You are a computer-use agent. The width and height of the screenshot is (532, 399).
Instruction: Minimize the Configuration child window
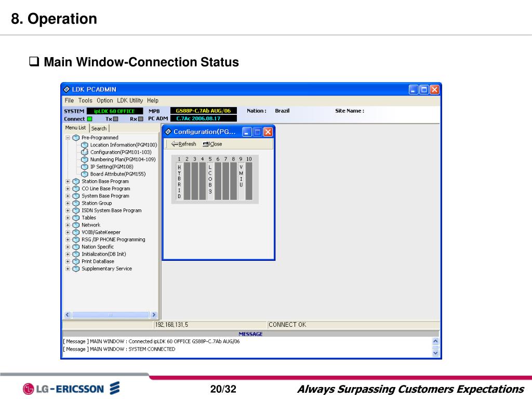(247, 132)
